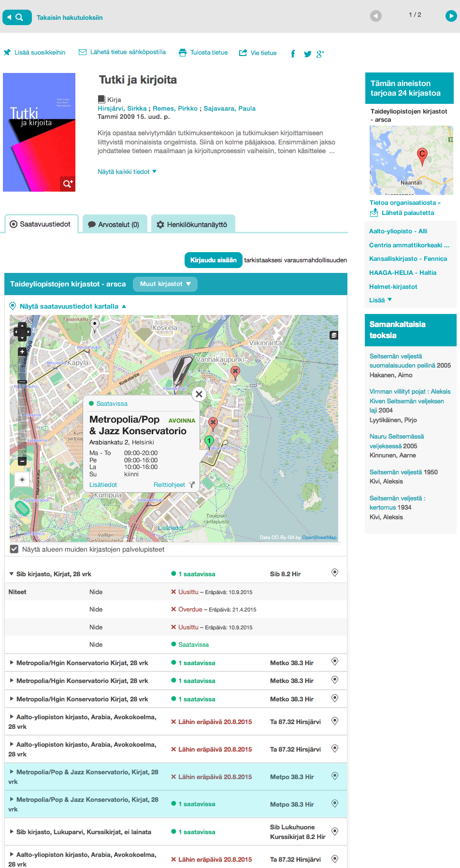
Task: Open the Muut kirjastot dropdown
Action: coord(165,284)
